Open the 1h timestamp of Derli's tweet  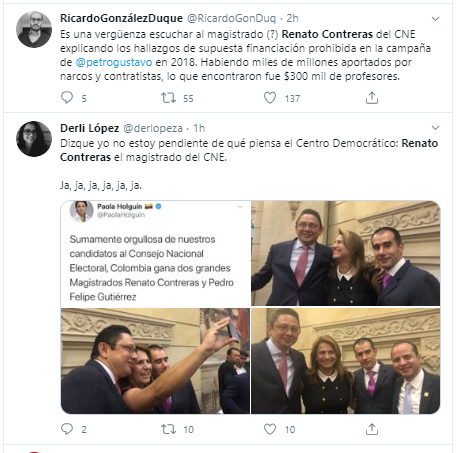(x=199, y=128)
